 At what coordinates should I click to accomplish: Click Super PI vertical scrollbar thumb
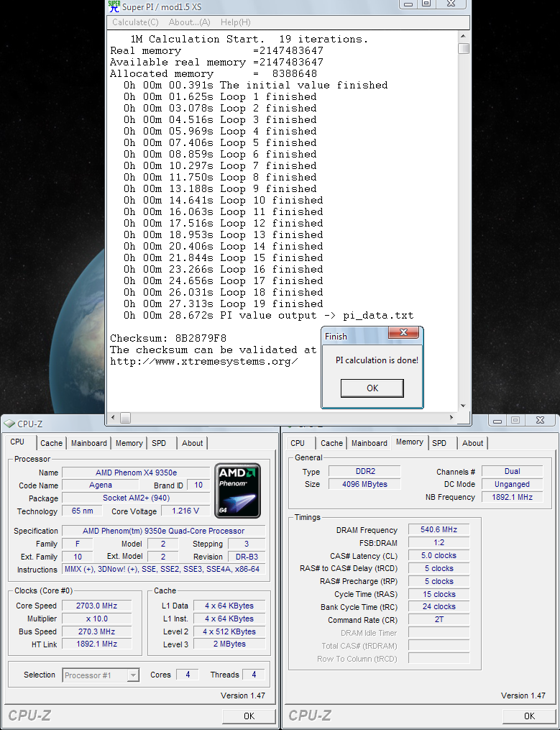[463, 48]
